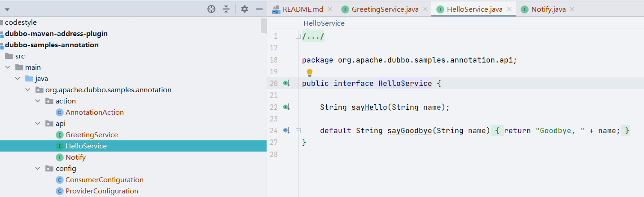The width and height of the screenshot is (644, 197).
Task: Collapse the main folder in tree
Action: pyautogui.click(x=8, y=67)
